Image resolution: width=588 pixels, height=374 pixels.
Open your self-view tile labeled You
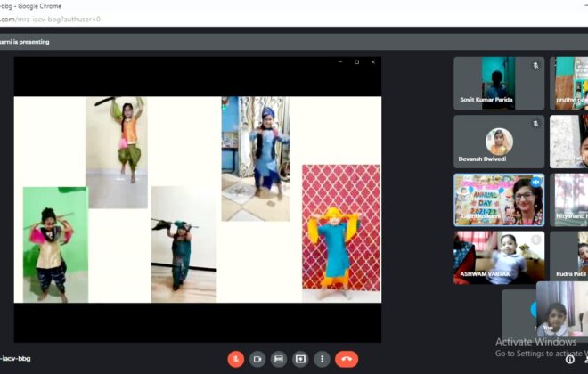click(562, 309)
